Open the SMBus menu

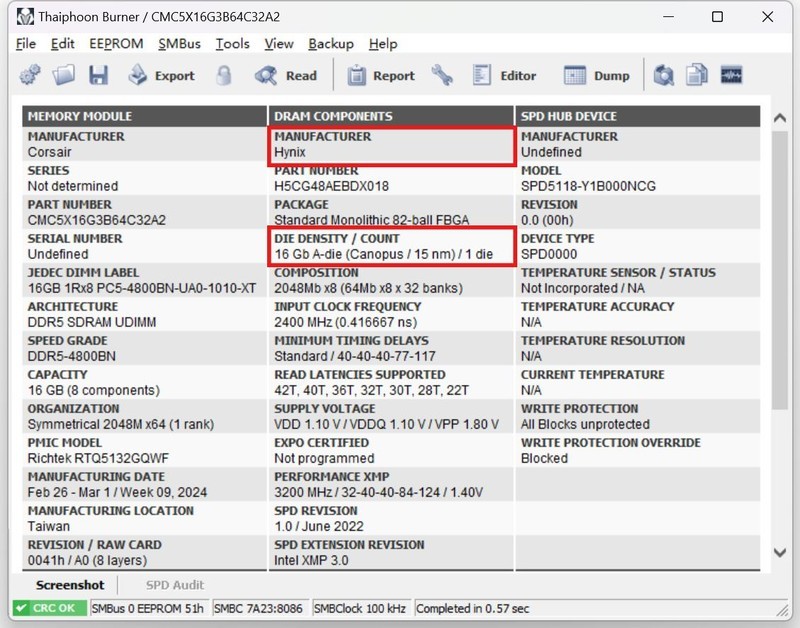[x=178, y=44]
